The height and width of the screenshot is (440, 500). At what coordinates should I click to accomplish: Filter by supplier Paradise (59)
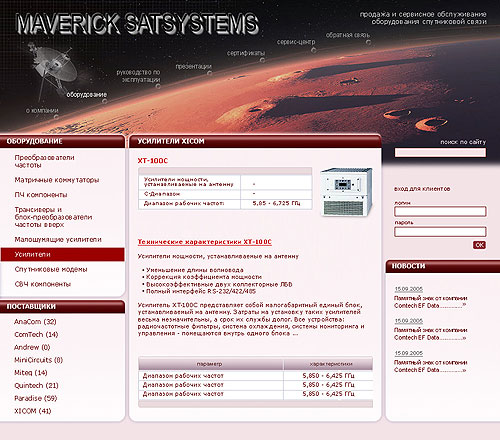pyautogui.click(x=35, y=398)
